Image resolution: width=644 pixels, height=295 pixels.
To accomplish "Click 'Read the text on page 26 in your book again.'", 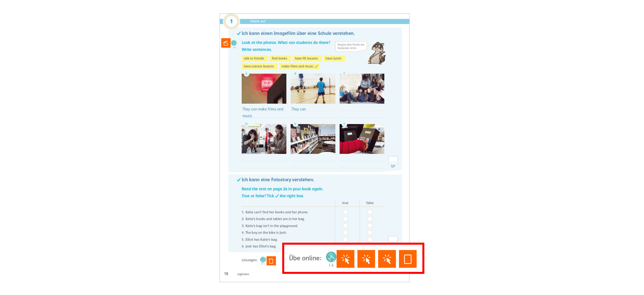I will pos(282,189).
